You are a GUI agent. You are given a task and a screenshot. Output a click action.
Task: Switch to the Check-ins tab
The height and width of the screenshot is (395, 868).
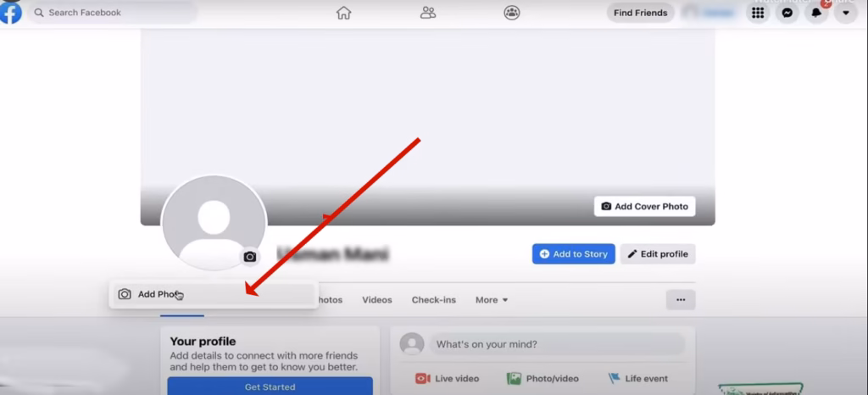tap(434, 300)
